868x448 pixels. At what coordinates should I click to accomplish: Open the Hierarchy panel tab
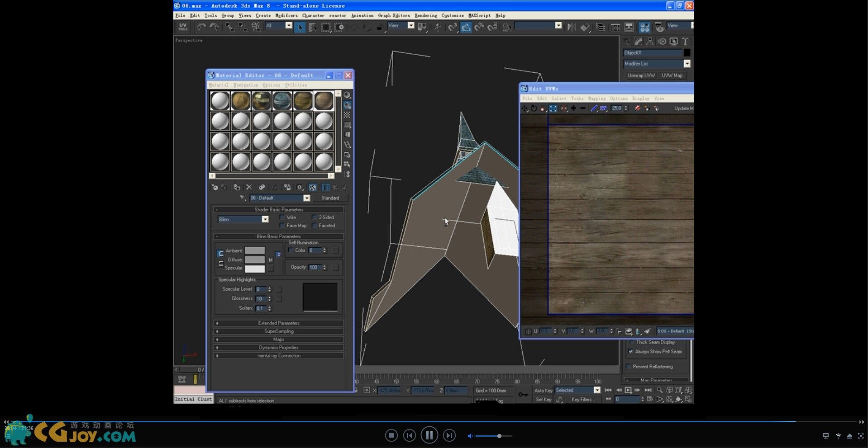[650, 42]
